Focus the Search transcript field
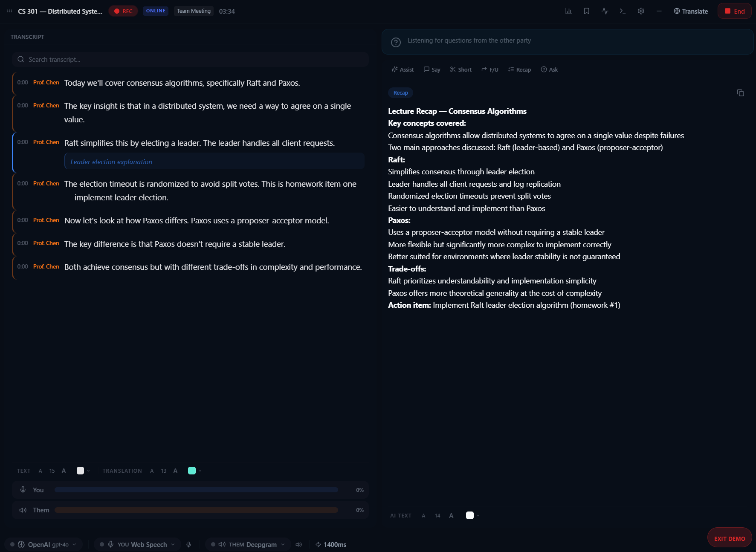 pos(190,60)
